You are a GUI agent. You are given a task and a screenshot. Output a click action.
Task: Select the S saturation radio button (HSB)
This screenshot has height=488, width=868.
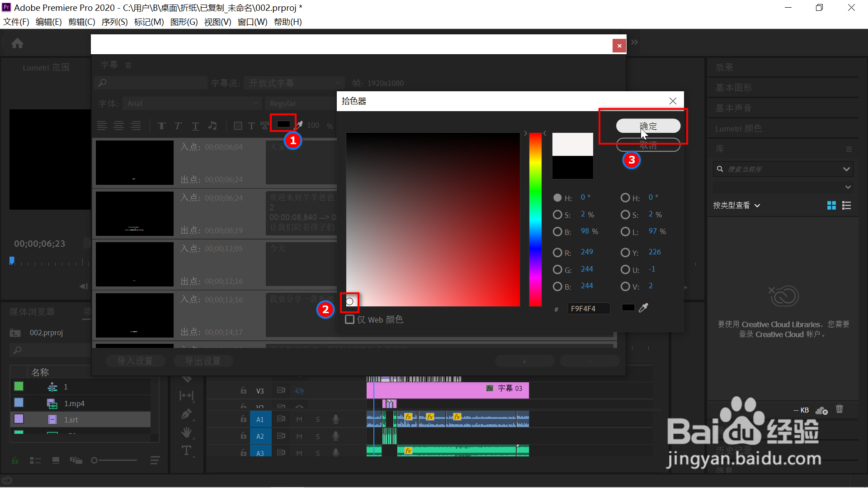(557, 215)
